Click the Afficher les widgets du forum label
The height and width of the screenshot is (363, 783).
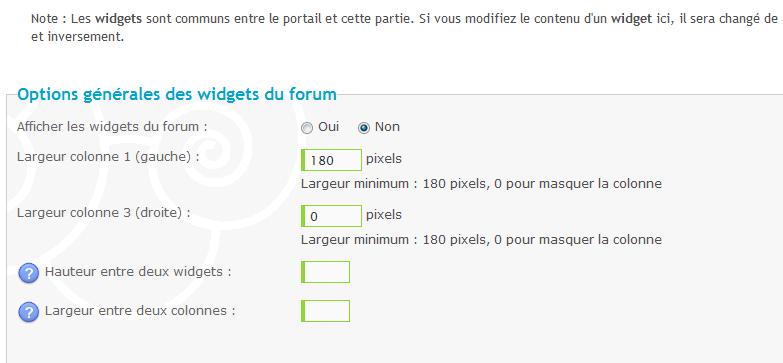[x=112, y=127]
